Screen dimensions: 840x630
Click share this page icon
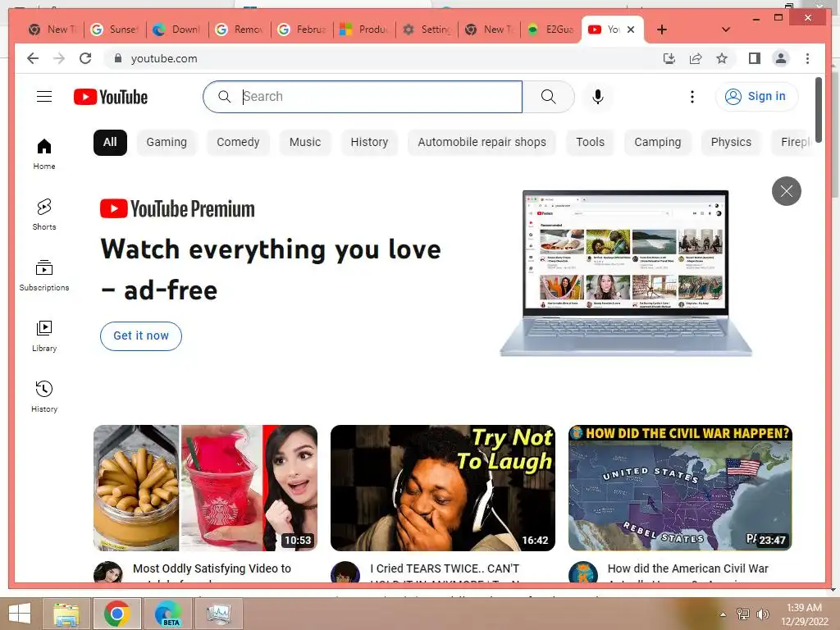coord(696,58)
